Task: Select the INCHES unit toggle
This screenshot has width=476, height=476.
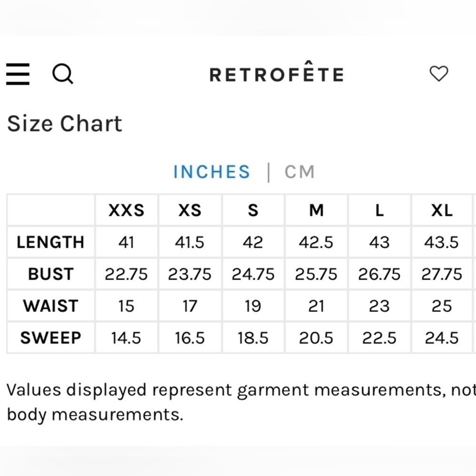Action: coord(211,172)
